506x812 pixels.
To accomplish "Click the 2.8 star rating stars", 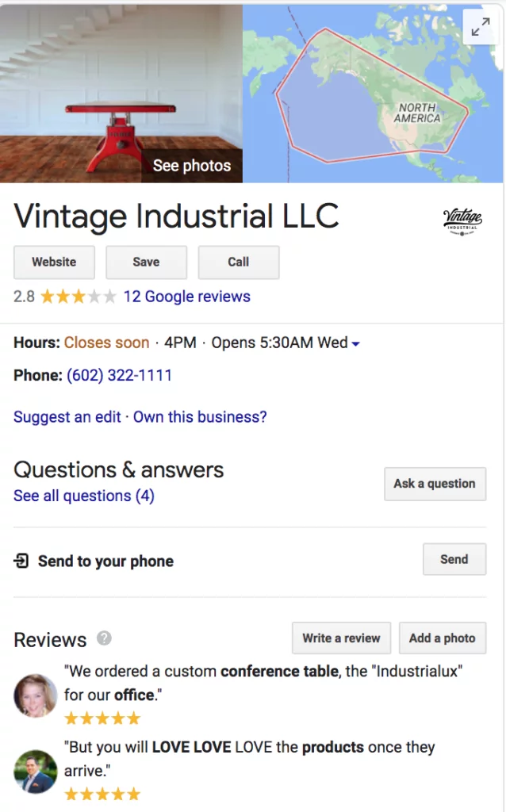I will pos(78,297).
